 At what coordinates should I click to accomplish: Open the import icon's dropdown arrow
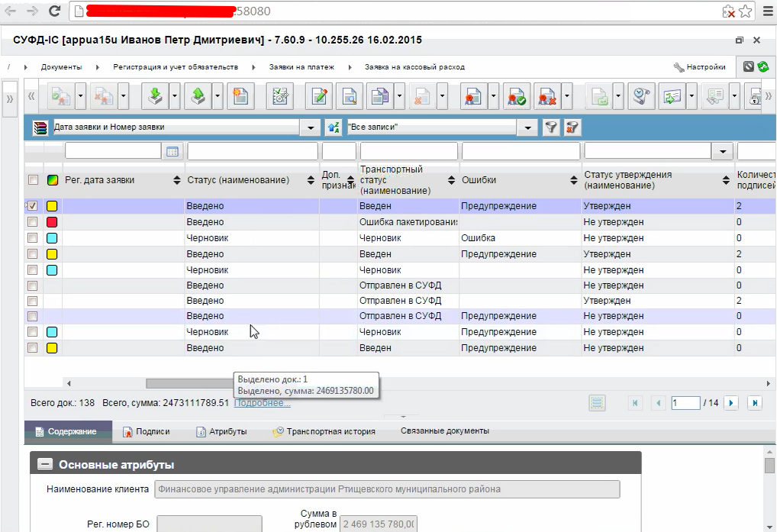pyautogui.click(x=174, y=96)
